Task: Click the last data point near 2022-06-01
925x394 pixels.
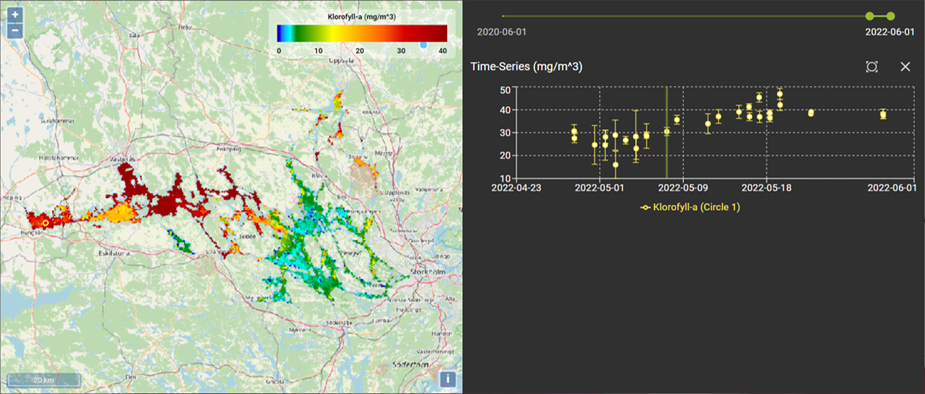Action: [x=883, y=114]
